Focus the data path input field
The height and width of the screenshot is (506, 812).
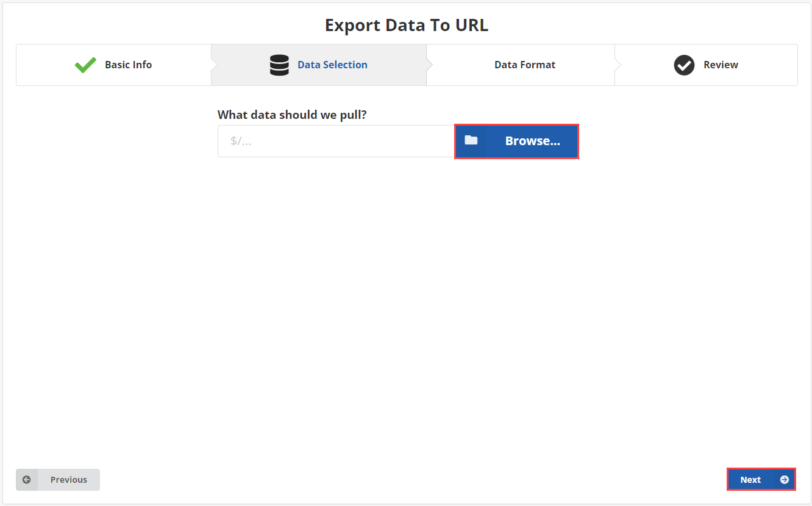click(335, 141)
